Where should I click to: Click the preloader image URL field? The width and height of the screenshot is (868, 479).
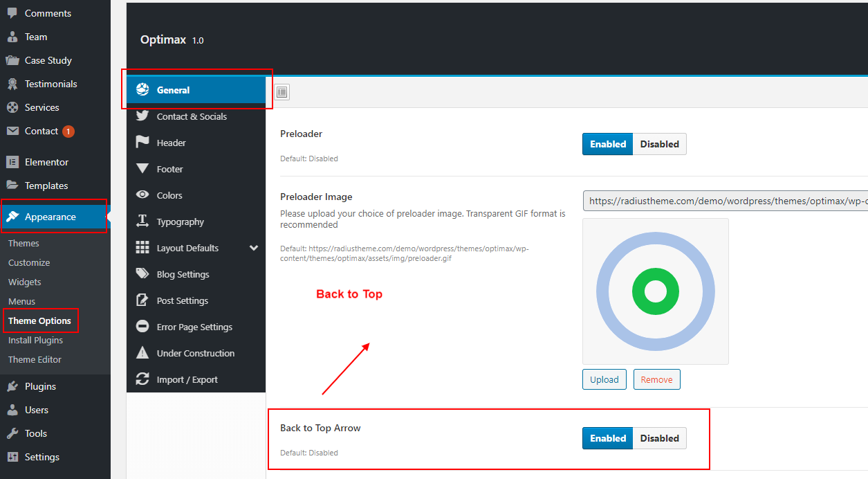pos(726,201)
